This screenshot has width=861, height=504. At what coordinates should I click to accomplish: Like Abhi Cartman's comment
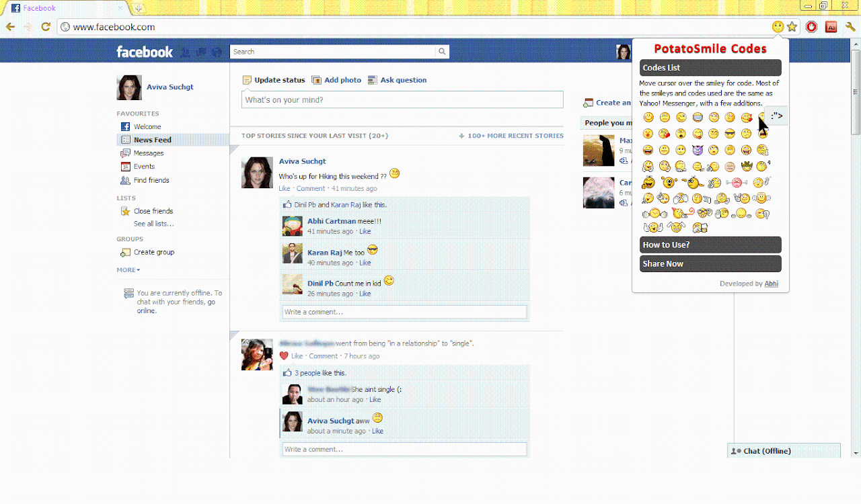pos(365,231)
